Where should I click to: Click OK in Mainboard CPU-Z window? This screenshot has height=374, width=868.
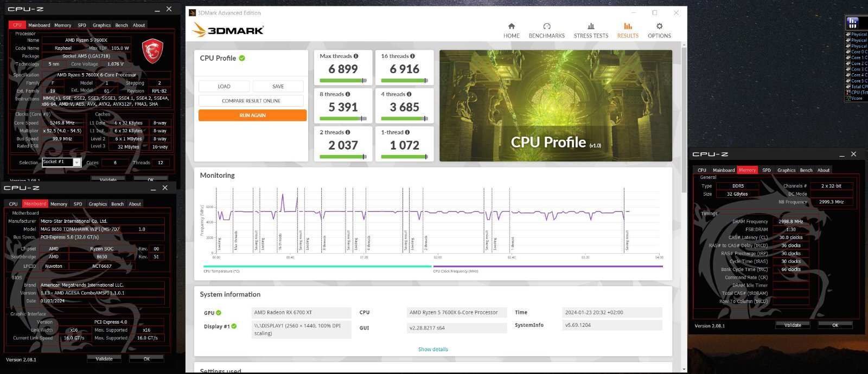pyautogui.click(x=146, y=359)
